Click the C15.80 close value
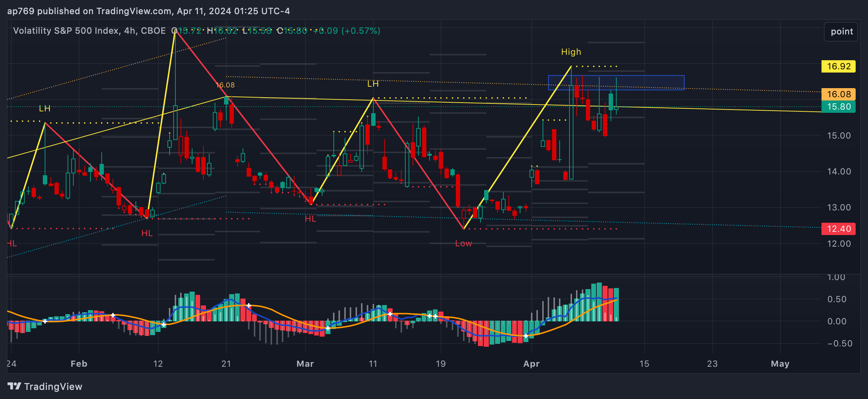Image resolution: width=868 pixels, height=399 pixels. (x=292, y=31)
